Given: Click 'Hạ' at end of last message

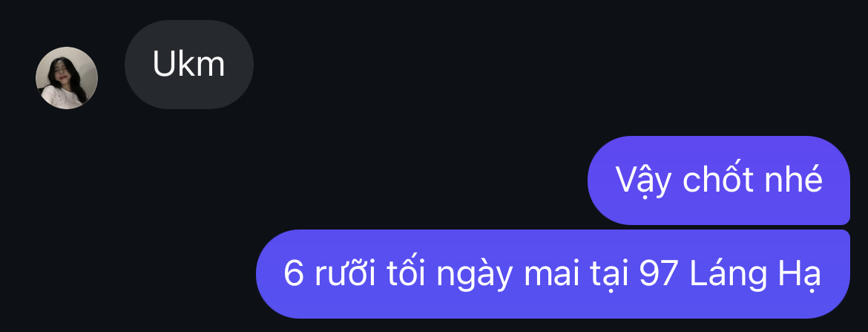Looking at the screenshot, I should click(x=802, y=276).
